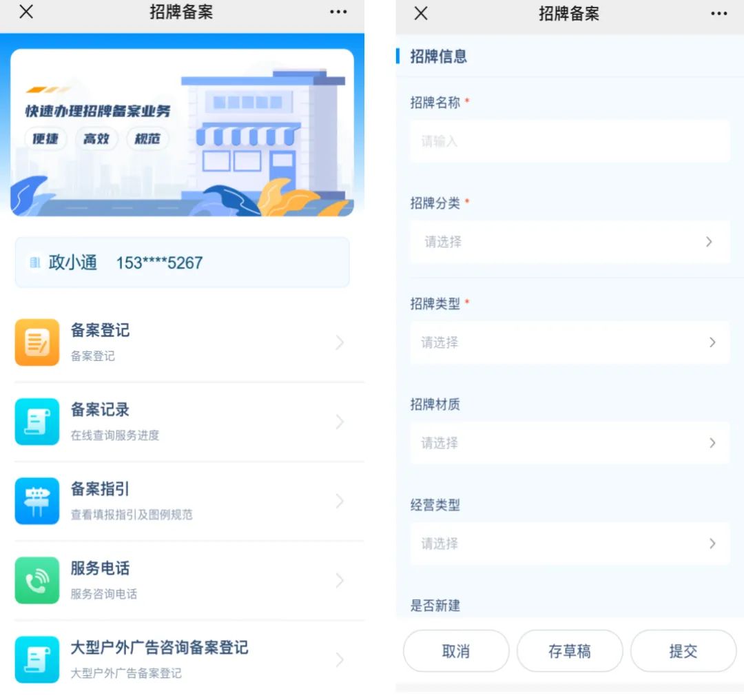Save the form with 存草稿
Image resolution: width=744 pixels, height=700 pixels.
tap(569, 651)
